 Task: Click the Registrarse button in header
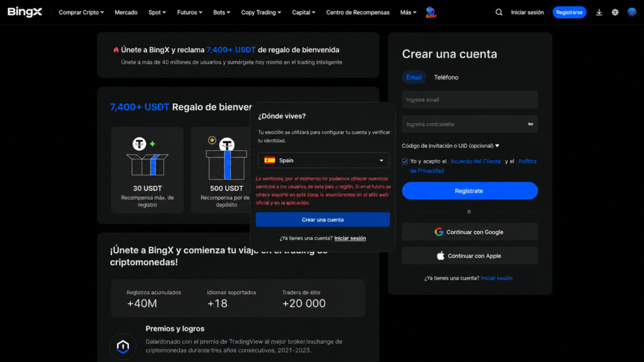pyautogui.click(x=569, y=13)
